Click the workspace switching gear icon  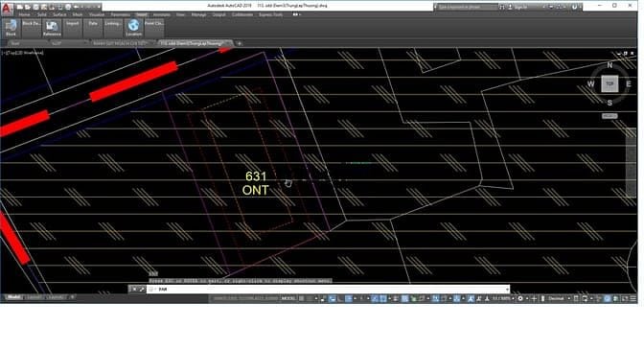click(x=520, y=298)
